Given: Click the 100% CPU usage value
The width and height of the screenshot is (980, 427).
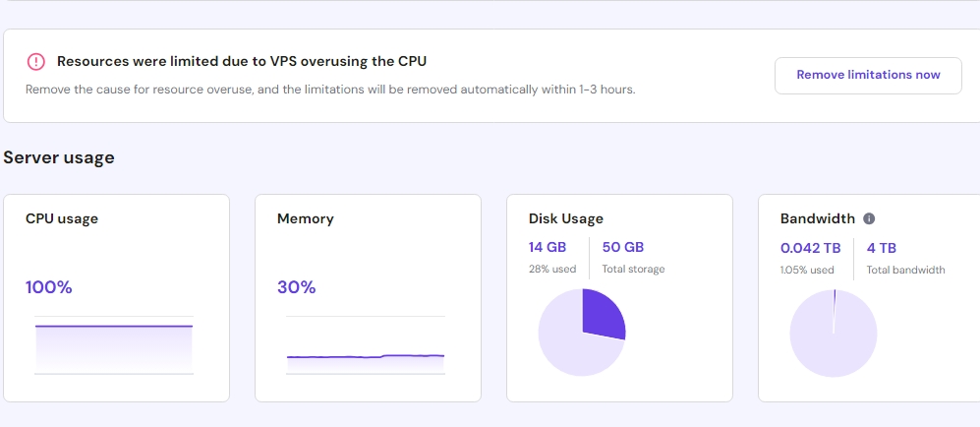Looking at the screenshot, I should pos(49,287).
